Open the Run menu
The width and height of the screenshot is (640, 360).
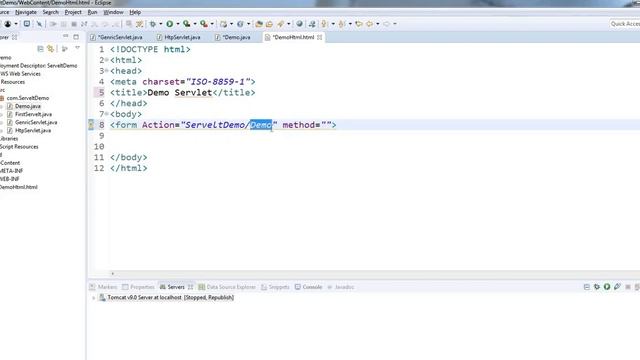[x=93, y=12]
